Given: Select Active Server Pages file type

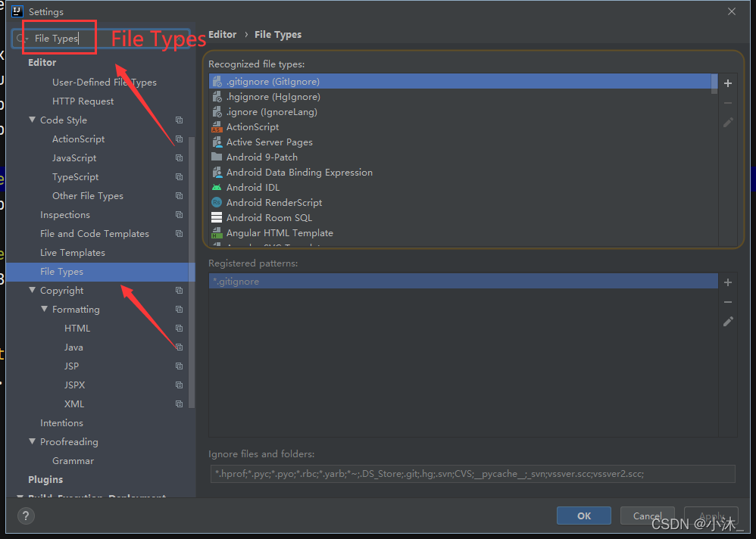Looking at the screenshot, I should [x=461, y=142].
